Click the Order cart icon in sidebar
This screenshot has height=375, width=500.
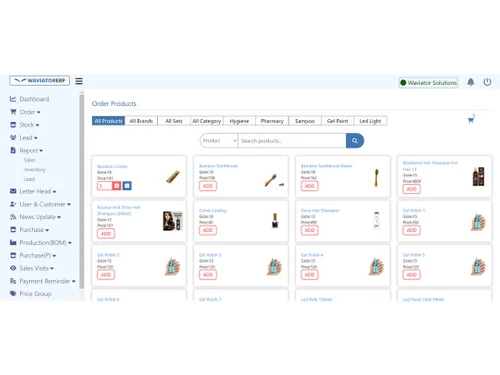tap(13, 112)
